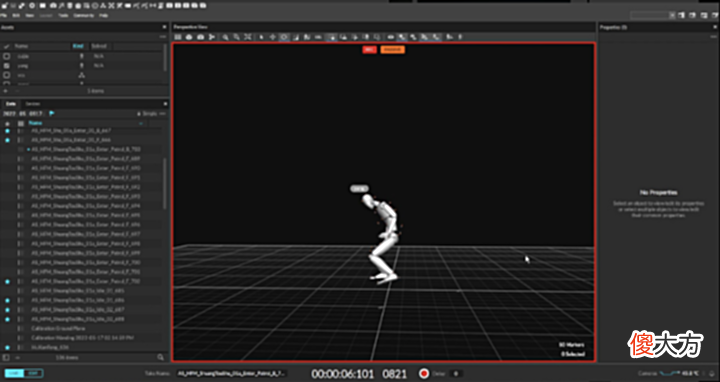
Task: Click the first icon in the top main toolbar
Action: click(x=5, y=6)
